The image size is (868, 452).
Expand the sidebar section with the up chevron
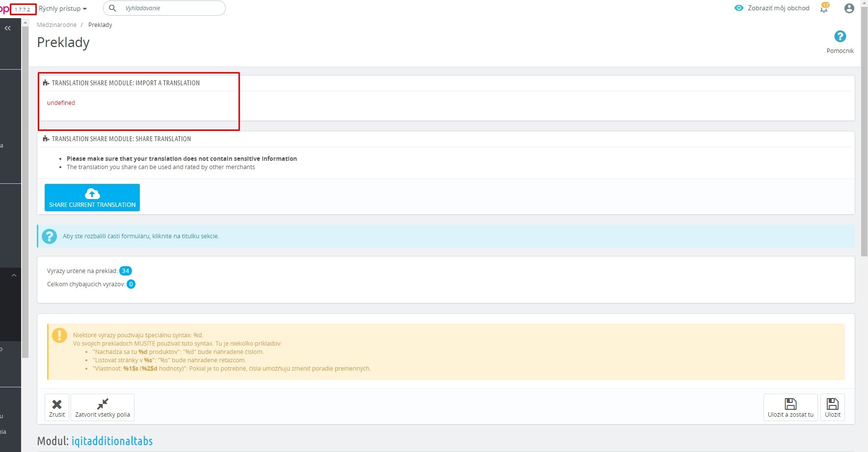click(x=14, y=276)
